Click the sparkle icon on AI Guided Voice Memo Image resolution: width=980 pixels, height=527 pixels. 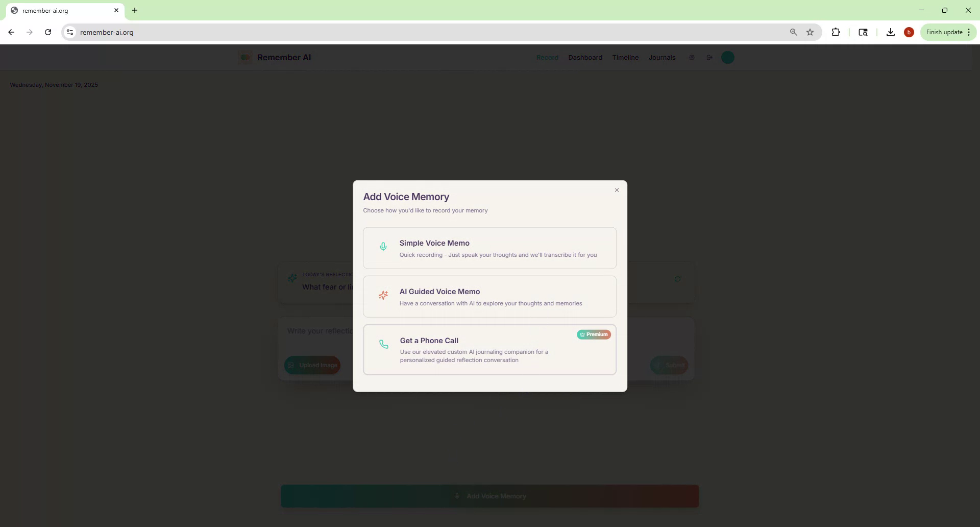[383, 295]
